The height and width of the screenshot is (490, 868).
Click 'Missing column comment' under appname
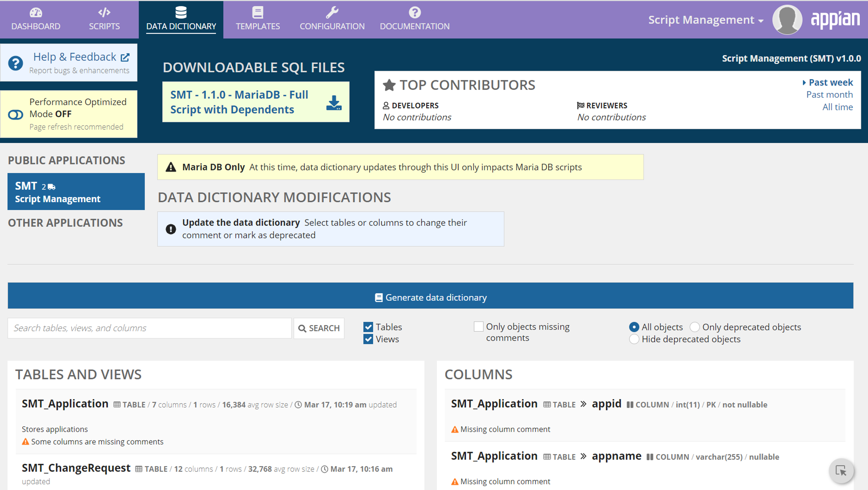pos(505,482)
